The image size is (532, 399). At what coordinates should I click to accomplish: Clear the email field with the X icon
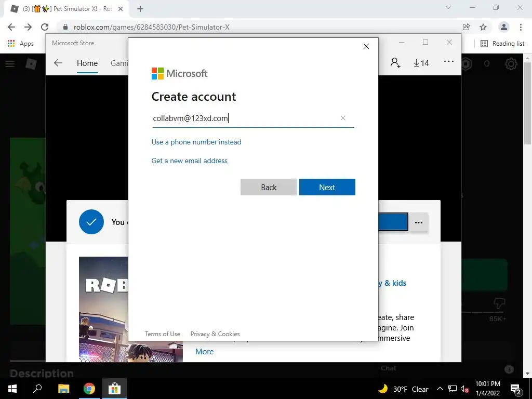343,118
